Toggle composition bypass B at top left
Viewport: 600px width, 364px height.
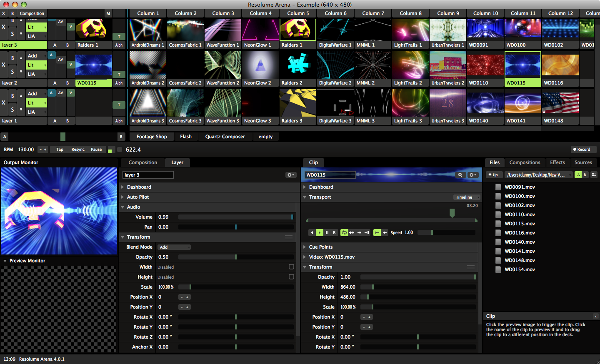pos(12,13)
